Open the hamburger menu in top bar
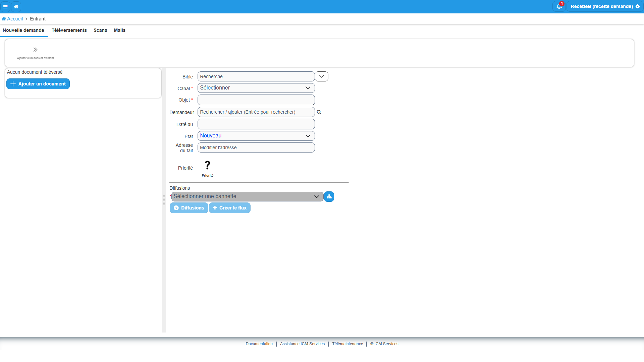The image size is (644, 362). [x=5, y=6]
